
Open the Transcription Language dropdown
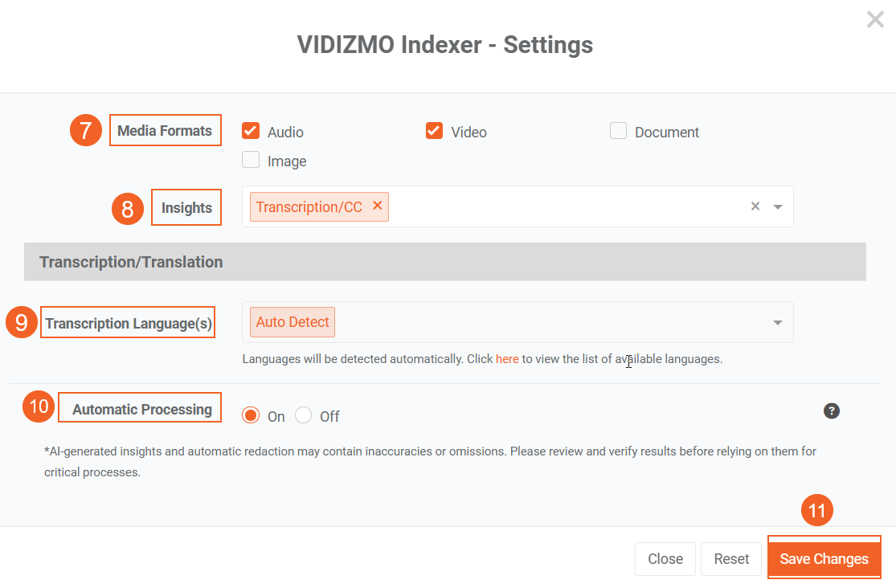(778, 323)
